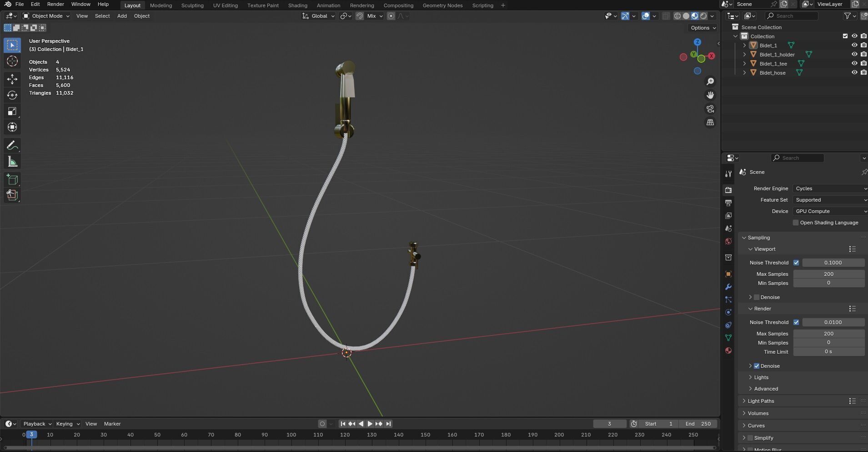868x452 pixels.
Task: Open outliner filter funnel
Action: [x=848, y=16]
